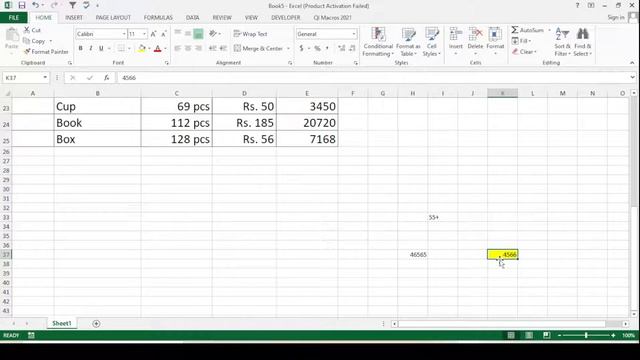Open the font color dropdown arrow
The image size is (640, 360).
tap(165, 49)
